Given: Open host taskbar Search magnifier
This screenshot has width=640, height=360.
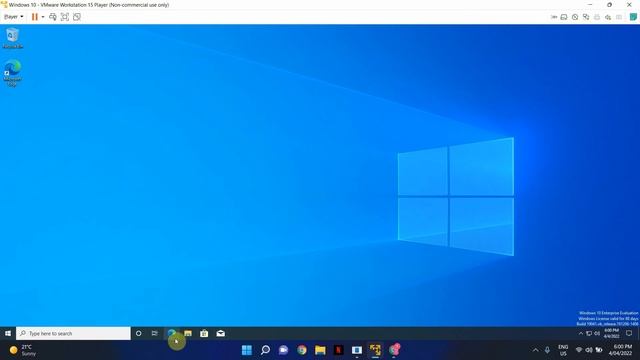Looking at the screenshot, I should click(x=265, y=350).
